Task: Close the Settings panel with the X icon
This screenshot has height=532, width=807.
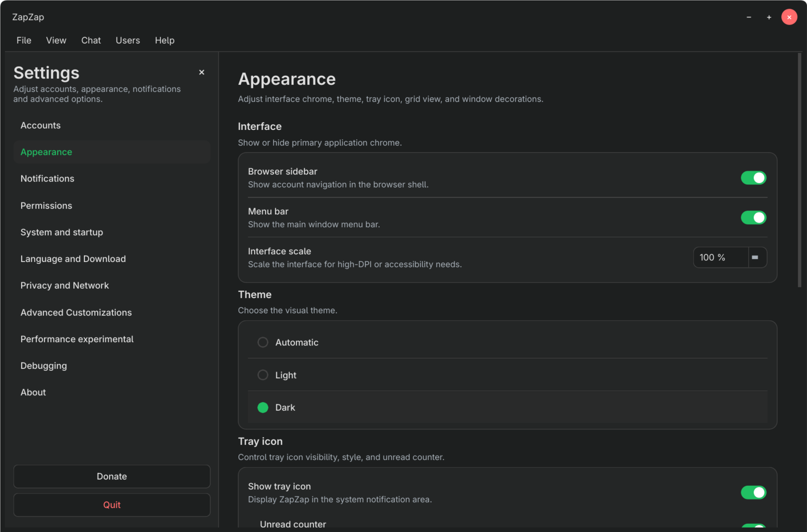Action: 201,72
